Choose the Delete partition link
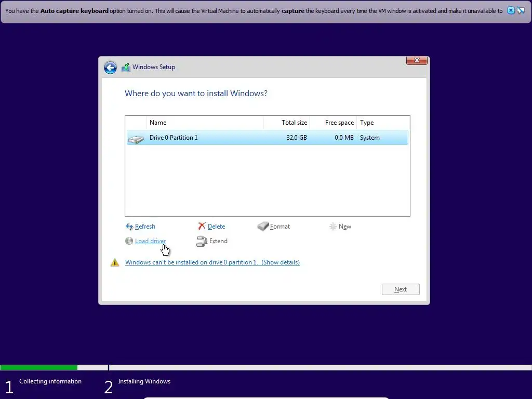 pyautogui.click(x=216, y=227)
